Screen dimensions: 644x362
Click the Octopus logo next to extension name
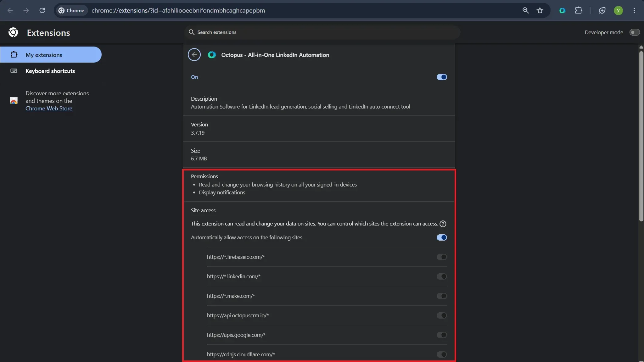[x=212, y=55]
